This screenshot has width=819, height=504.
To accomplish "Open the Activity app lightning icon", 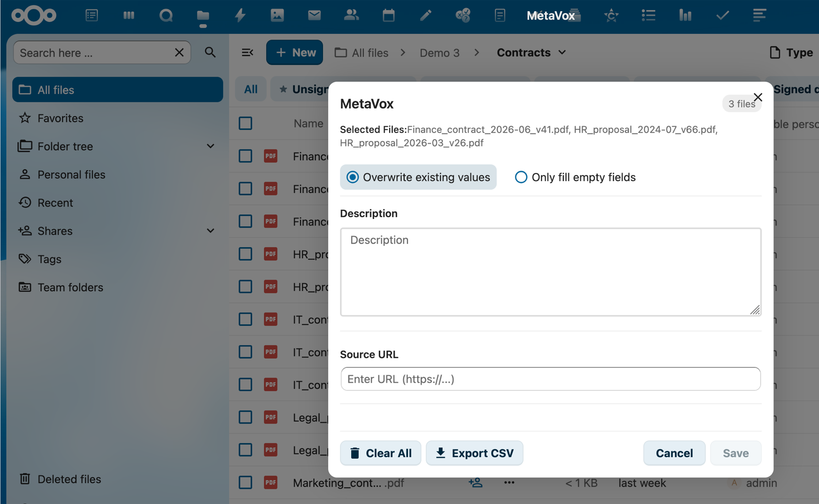I will 240,15.
